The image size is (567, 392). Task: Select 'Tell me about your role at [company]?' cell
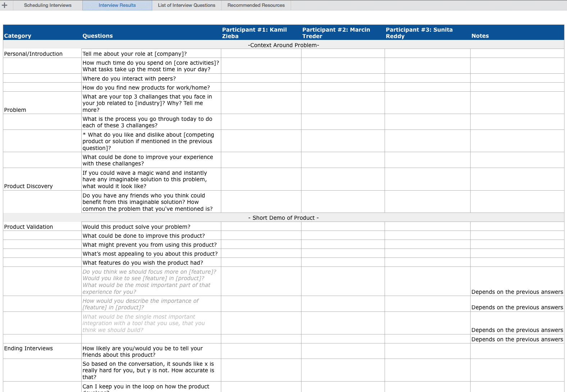coord(151,54)
